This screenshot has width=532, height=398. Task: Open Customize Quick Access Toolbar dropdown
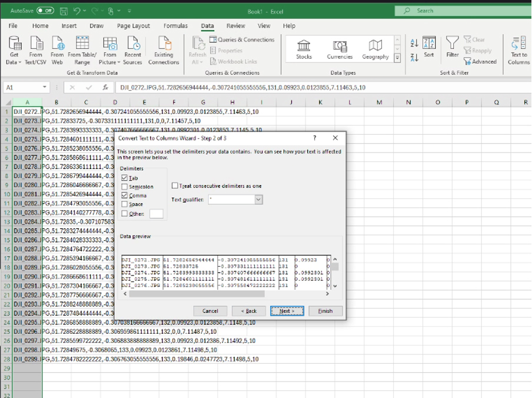point(129,11)
